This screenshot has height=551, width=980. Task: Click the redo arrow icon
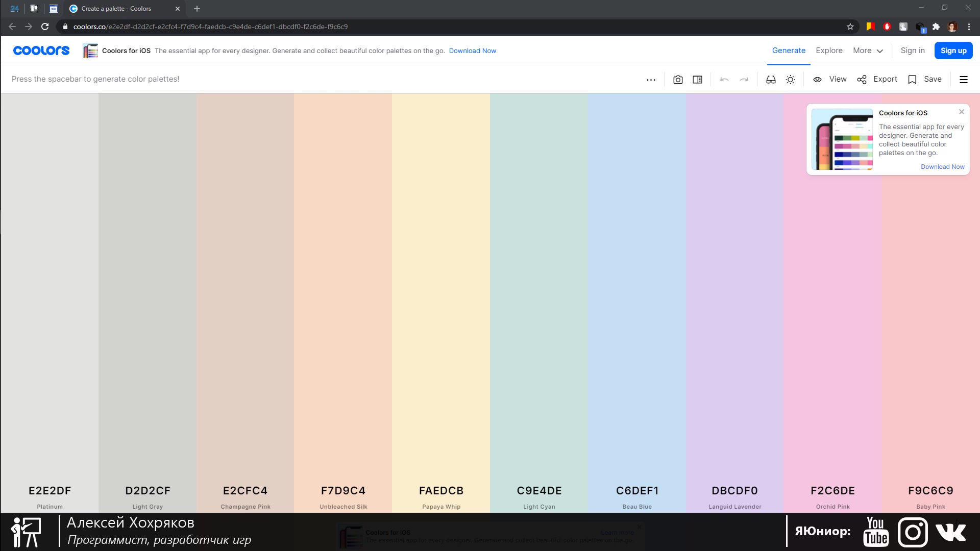[743, 79]
